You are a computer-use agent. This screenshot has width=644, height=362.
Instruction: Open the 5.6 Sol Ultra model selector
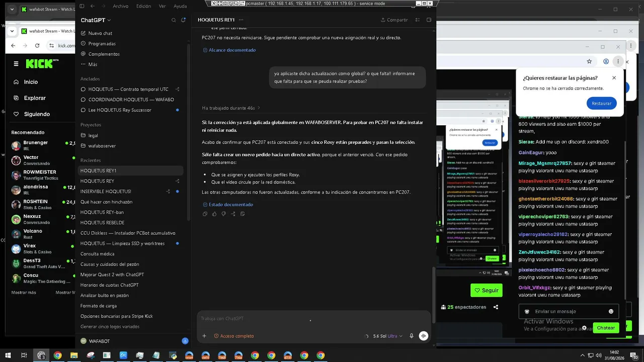(x=387, y=336)
